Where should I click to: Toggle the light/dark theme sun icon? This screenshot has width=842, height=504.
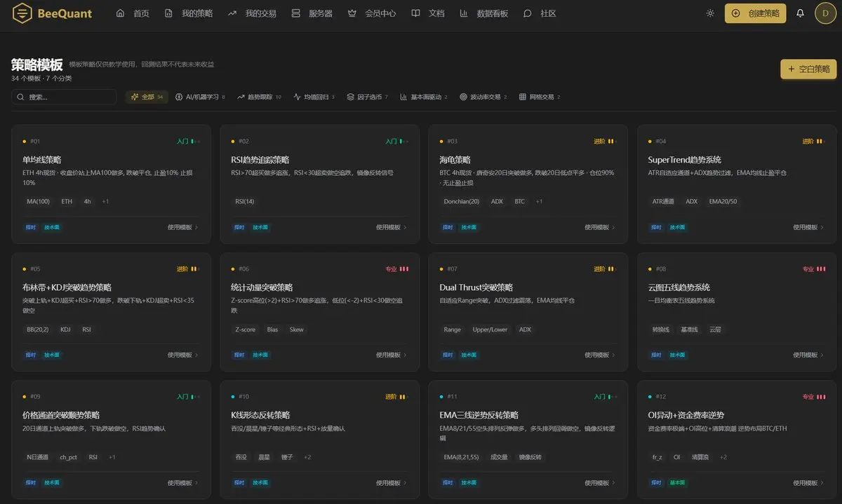click(710, 13)
